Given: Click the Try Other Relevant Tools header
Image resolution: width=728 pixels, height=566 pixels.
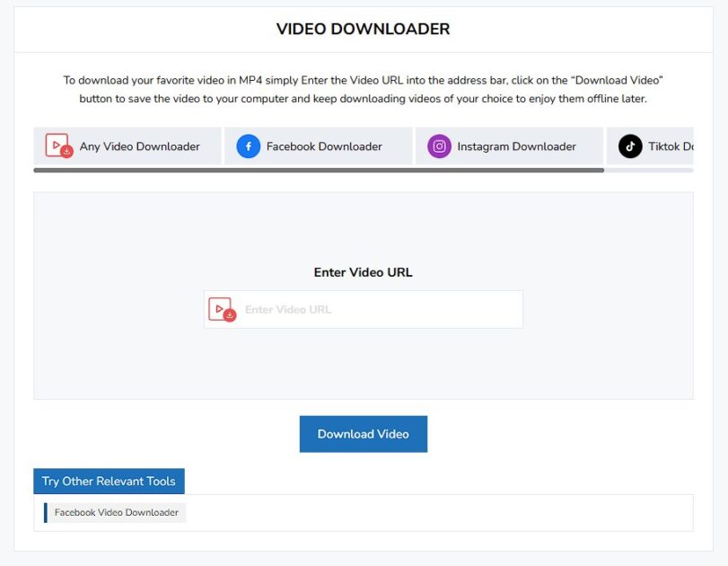Looking at the screenshot, I should pos(109,481).
